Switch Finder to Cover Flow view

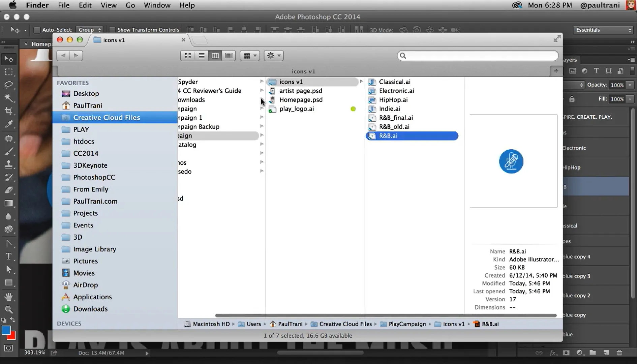[x=229, y=56]
